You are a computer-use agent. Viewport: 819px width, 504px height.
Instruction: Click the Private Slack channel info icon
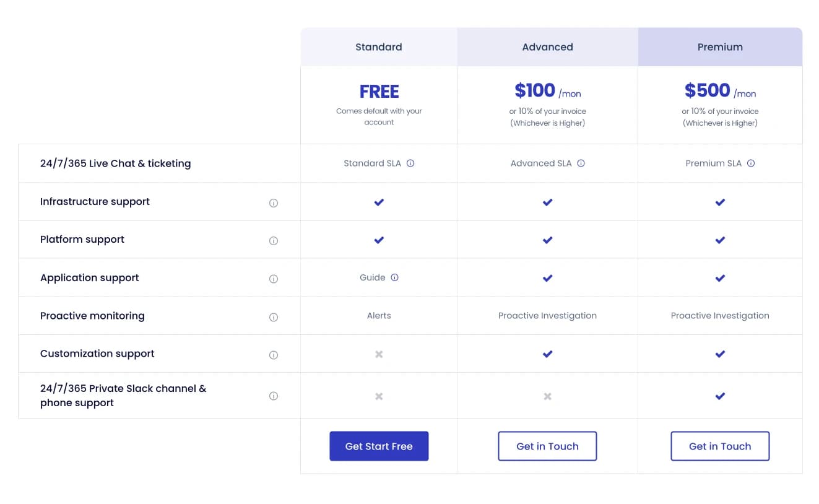[274, 396]
